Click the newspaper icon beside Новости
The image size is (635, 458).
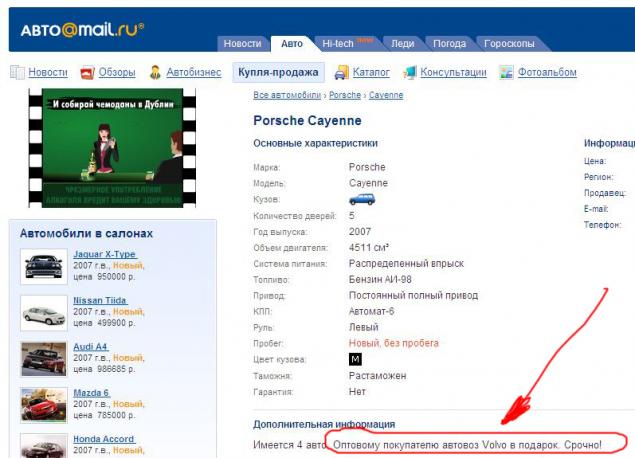pos(17,72)
